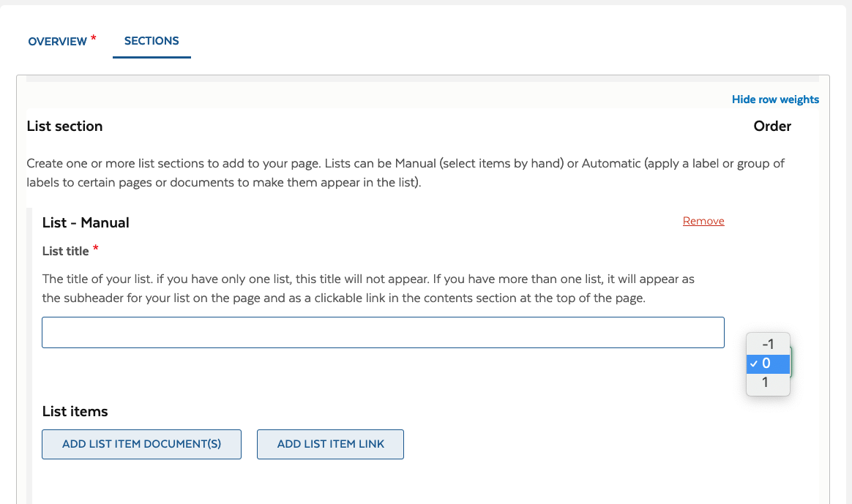The image size is (852, 504).
Task: Click the help text under List title
Action: [368, 288]
